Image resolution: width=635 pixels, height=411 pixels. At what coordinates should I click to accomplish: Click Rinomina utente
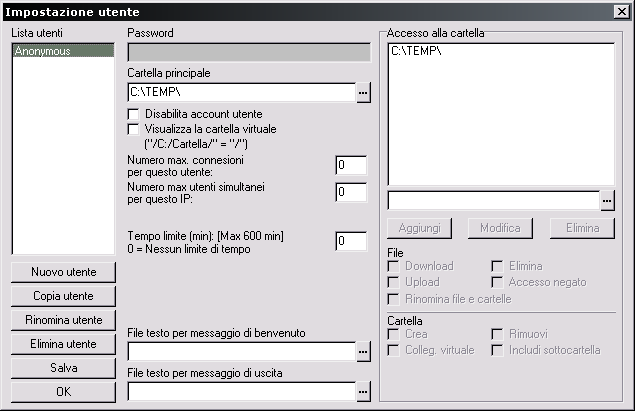click(x=64, y=320)
